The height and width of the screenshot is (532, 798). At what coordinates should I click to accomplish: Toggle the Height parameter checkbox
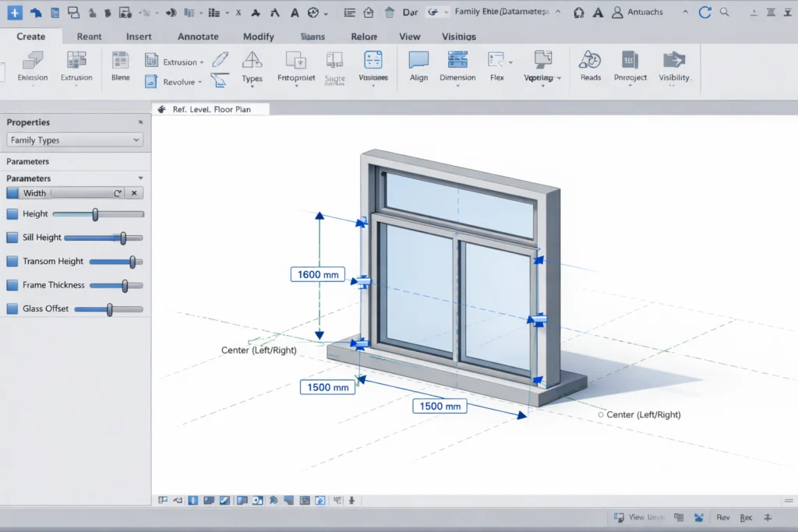tap(12, 214)
